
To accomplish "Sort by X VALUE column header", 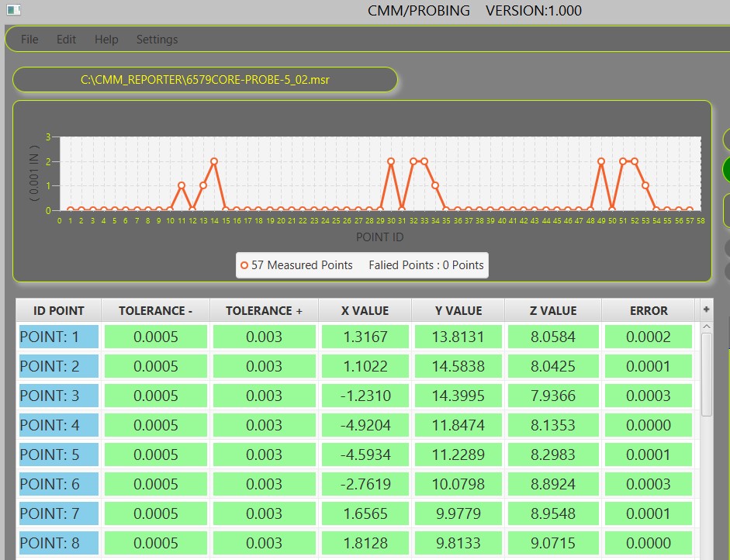I will pyautogui.click(x=365, y=310).
